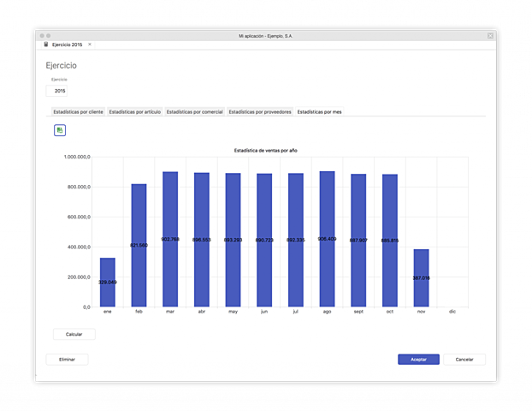Viewport: 532px width, 411px height.
Task: Click the 400.000,0 axis value
Action: pos(79,247)
